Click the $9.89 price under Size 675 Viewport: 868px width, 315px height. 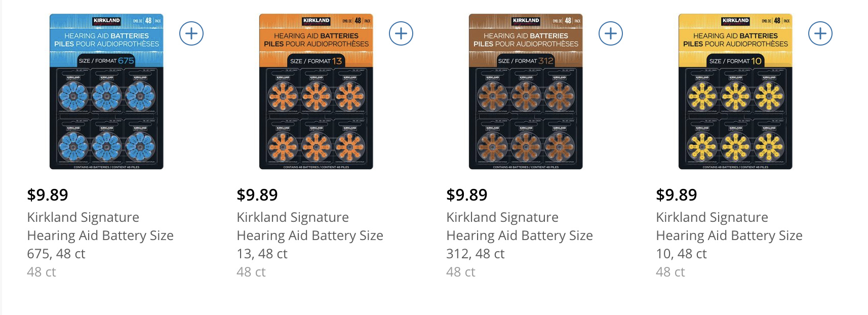pyautogui.click(x=48, y=194)
